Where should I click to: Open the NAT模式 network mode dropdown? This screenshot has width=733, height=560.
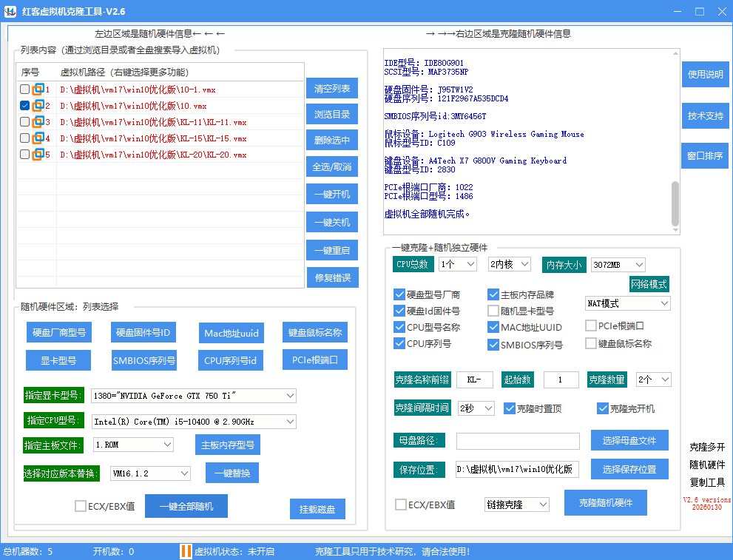[x=627, y=303]
